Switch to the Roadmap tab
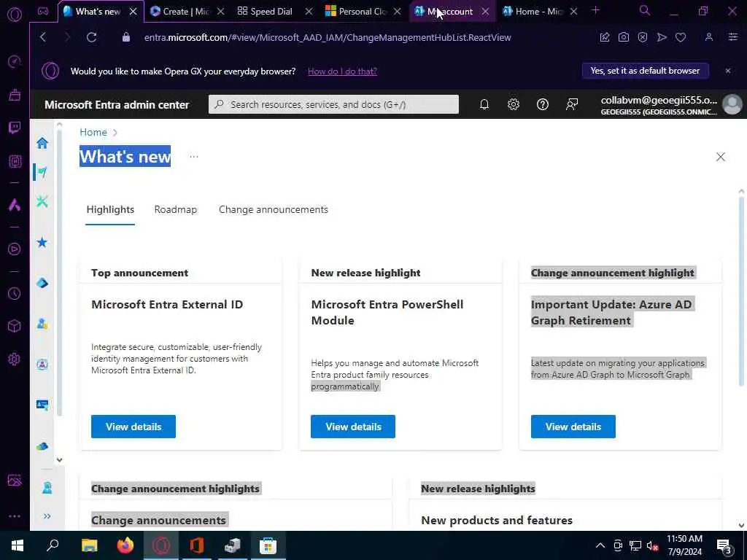This screenshot has width=747, height=560. pos(175,209)
